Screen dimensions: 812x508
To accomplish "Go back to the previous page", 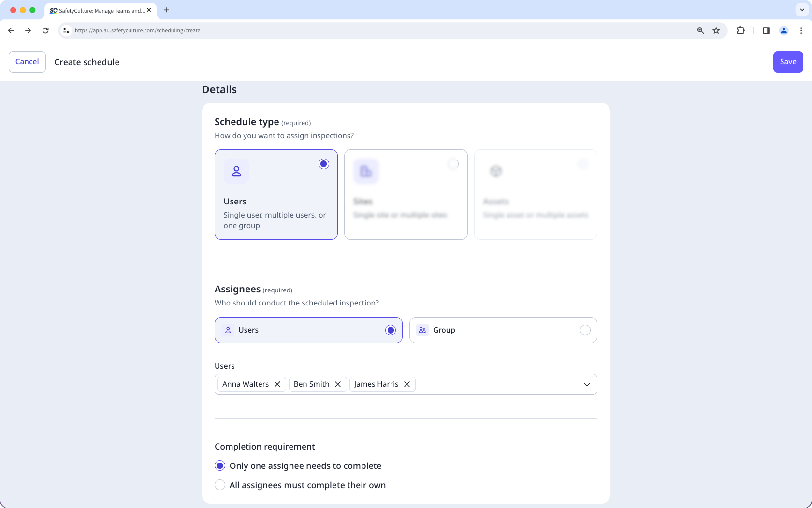I will click(x=11, y=30).
